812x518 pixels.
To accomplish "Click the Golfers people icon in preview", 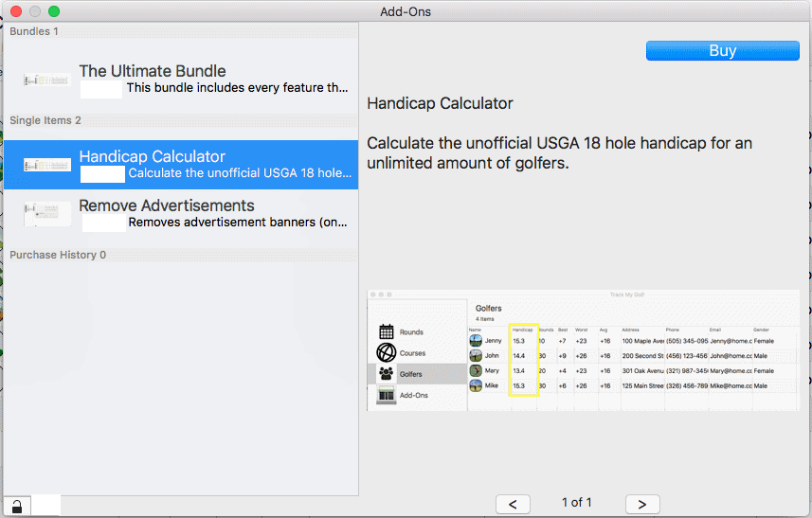I will tap(387, 373).
